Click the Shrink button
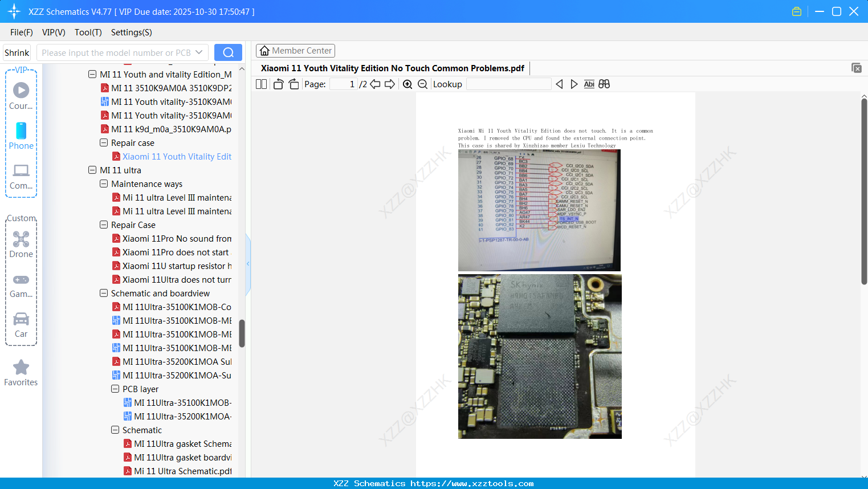The height and width of the screenshot is (489, 868). (17, 52)
